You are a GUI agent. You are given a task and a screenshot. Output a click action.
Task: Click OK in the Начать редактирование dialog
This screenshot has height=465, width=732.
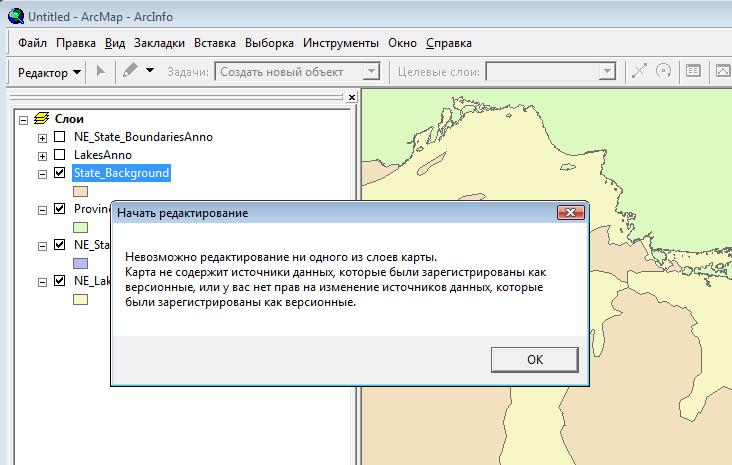(535, 359)
